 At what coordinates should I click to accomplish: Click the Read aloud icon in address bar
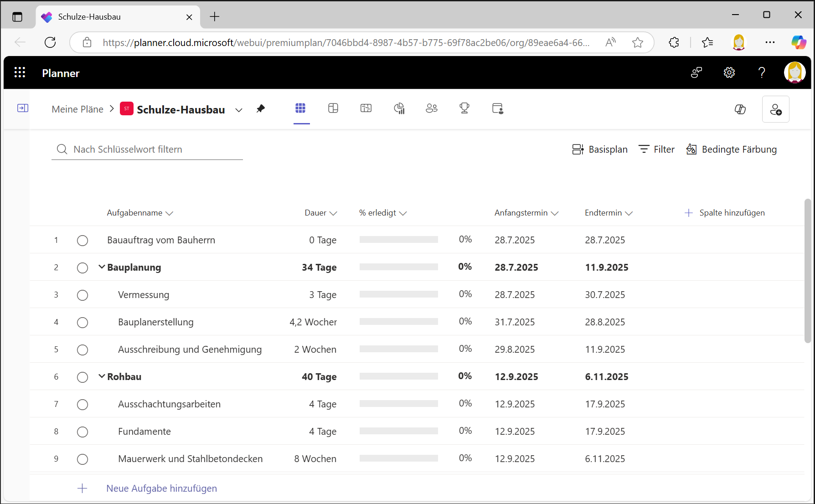pyautogui.click(x=611, y=42)
